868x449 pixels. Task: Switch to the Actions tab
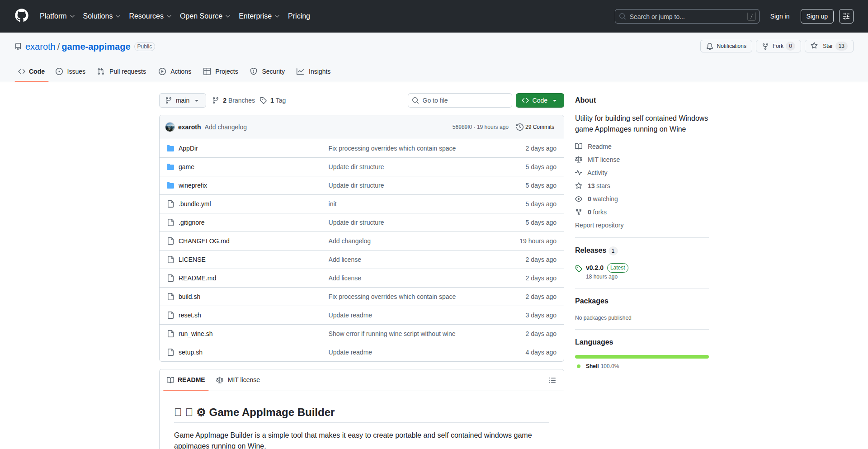(x=175, y=71)
